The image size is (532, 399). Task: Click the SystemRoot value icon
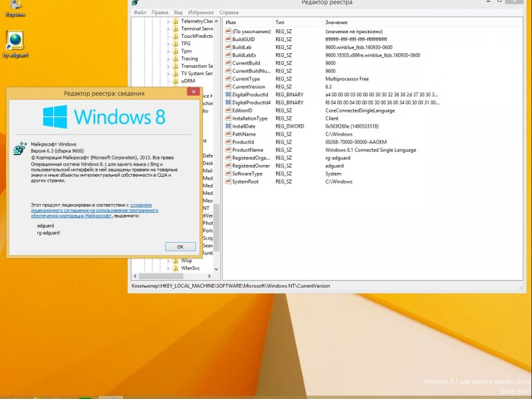tap(228, 182)
